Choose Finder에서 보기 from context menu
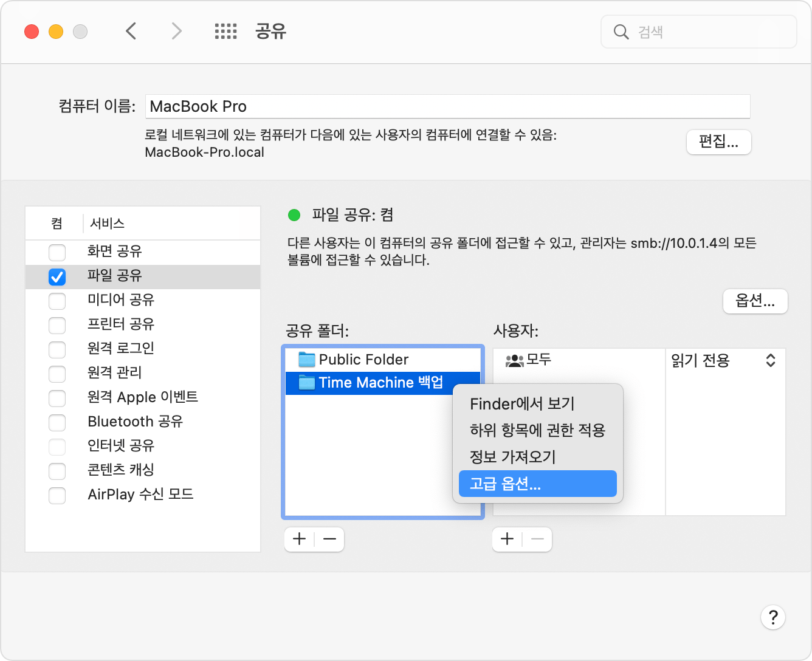812x661 pixels. [x=538, y=403]
